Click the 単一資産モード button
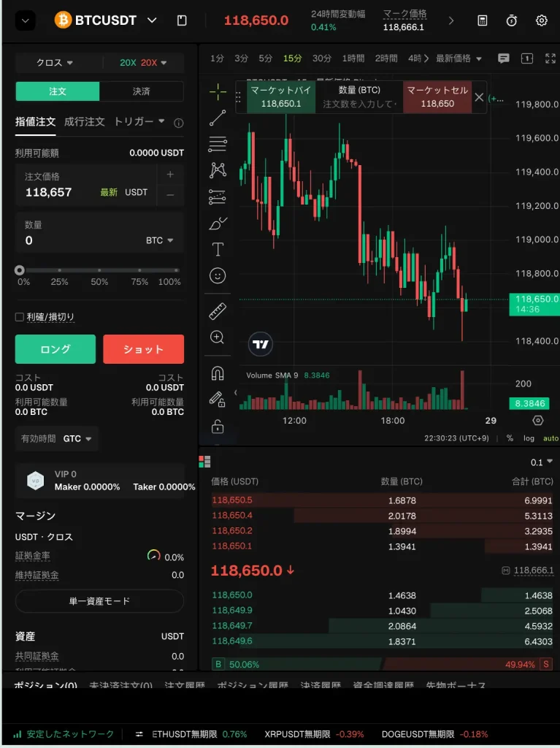The image size is (560, 748). click(x=99, y=601)
